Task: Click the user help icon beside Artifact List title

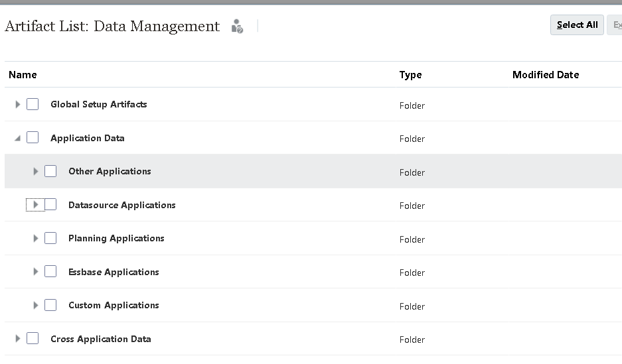Action: 237,26
